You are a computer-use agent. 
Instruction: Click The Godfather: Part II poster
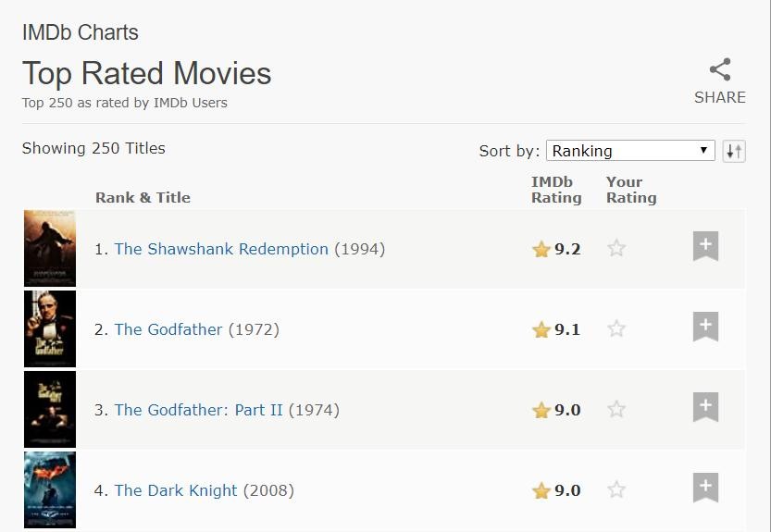click(x=50, y=409)
